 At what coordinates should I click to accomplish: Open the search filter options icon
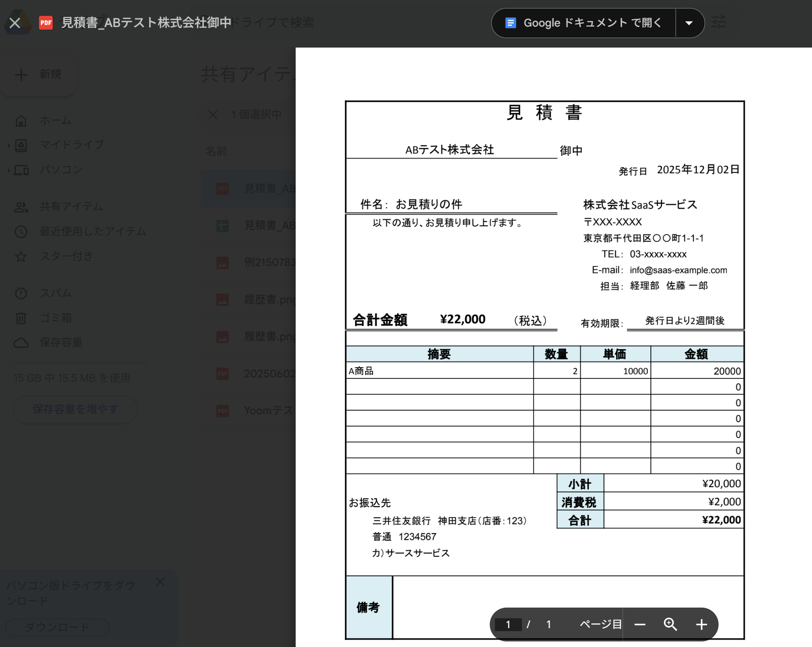click(719, 22)
